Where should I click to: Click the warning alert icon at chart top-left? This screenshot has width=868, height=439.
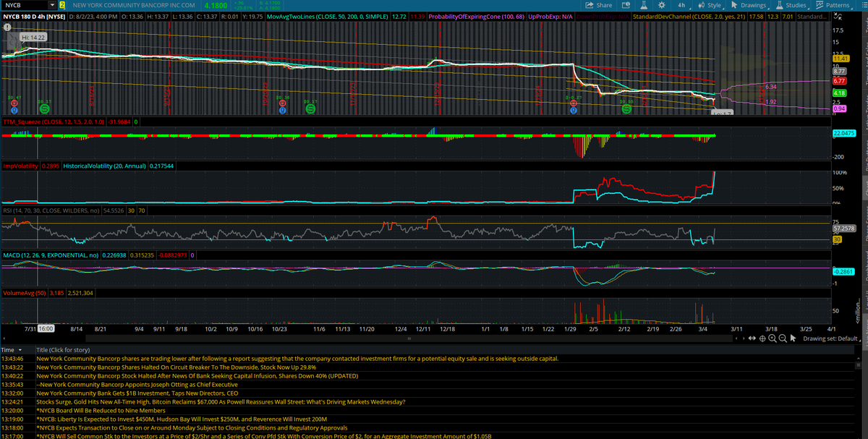[x=7, y=27]
